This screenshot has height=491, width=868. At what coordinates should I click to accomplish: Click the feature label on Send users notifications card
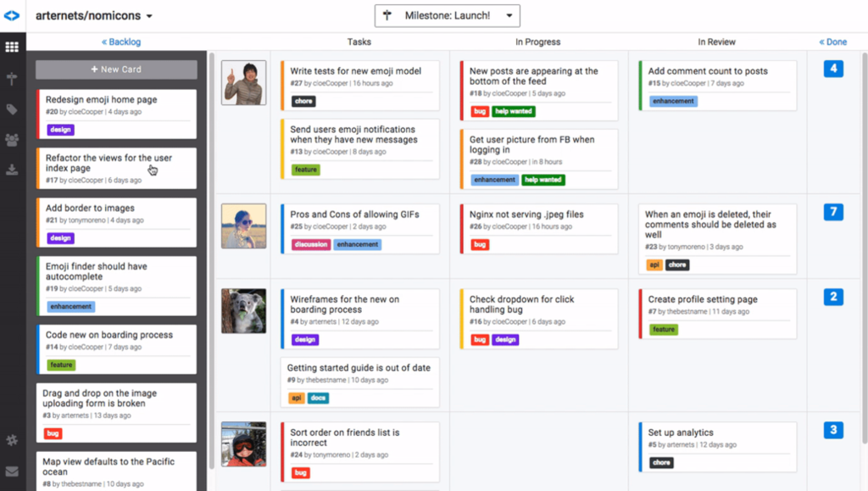click(305, 170)
